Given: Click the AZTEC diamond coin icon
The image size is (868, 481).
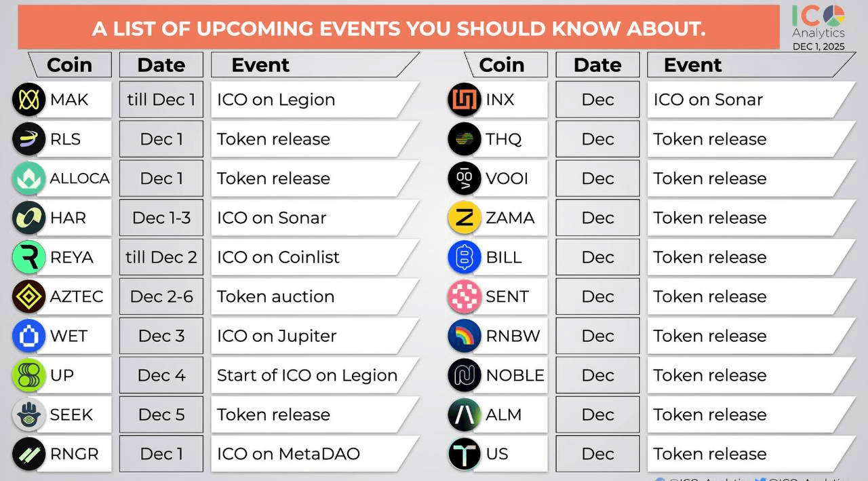Looking at the screenshot, I should point(28,296).
